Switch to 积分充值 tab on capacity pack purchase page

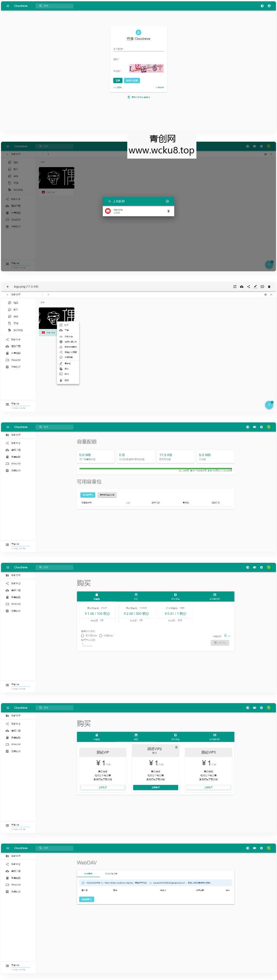(x=175, y=596)
